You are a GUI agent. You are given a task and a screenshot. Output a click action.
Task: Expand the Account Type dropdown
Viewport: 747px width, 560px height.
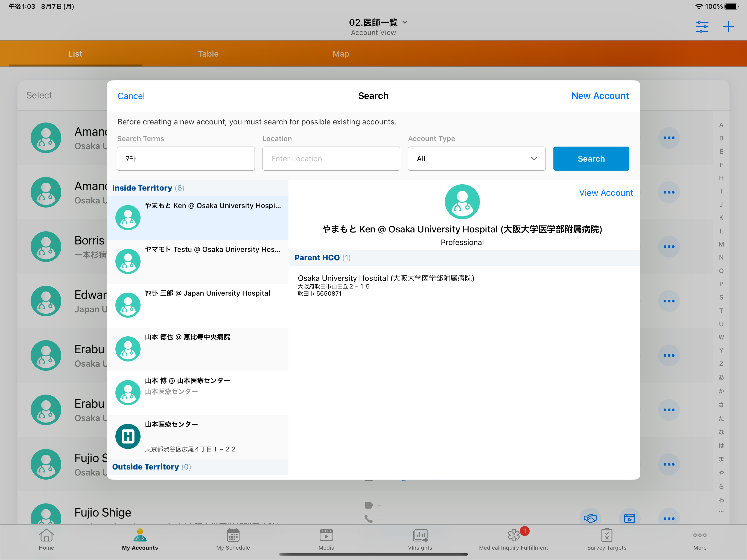[476, 159]
